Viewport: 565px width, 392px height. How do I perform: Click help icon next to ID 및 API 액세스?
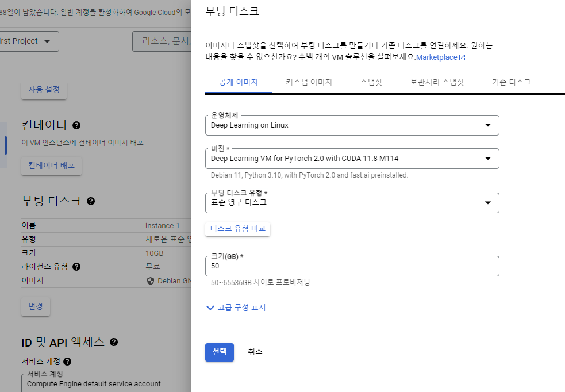click(114, 342)
